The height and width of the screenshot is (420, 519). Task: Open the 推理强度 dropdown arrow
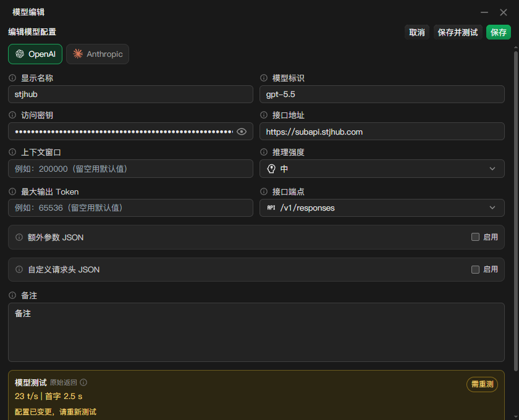click(492, 169)
